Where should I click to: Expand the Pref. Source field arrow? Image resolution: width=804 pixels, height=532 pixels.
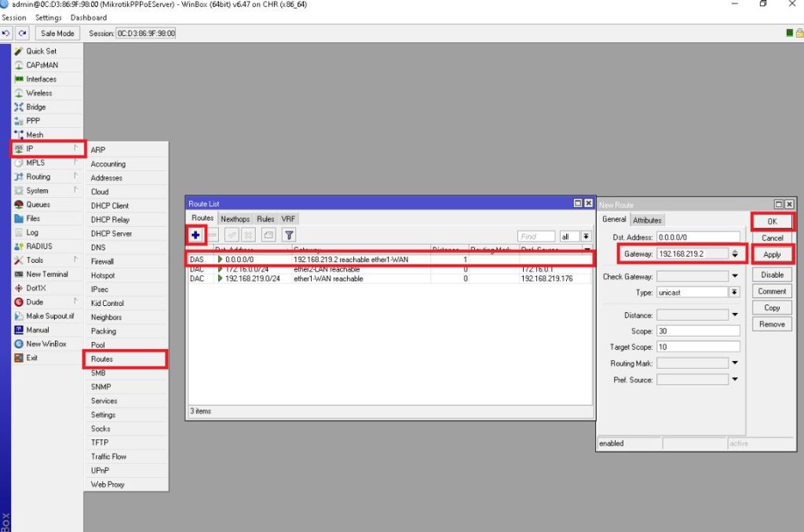pyautogui.click(x=735, y=379)
